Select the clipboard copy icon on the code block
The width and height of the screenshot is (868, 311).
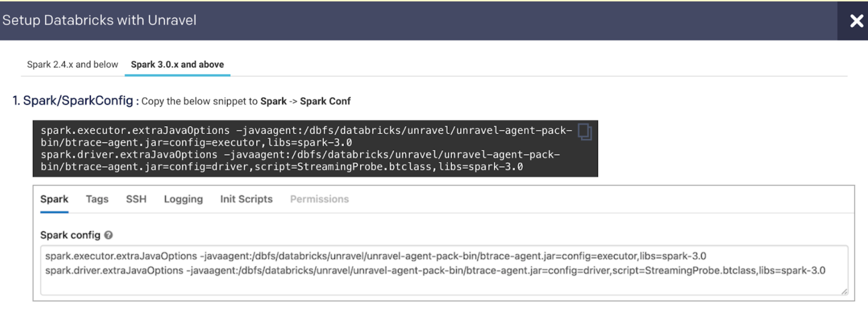tap(586, 132)
